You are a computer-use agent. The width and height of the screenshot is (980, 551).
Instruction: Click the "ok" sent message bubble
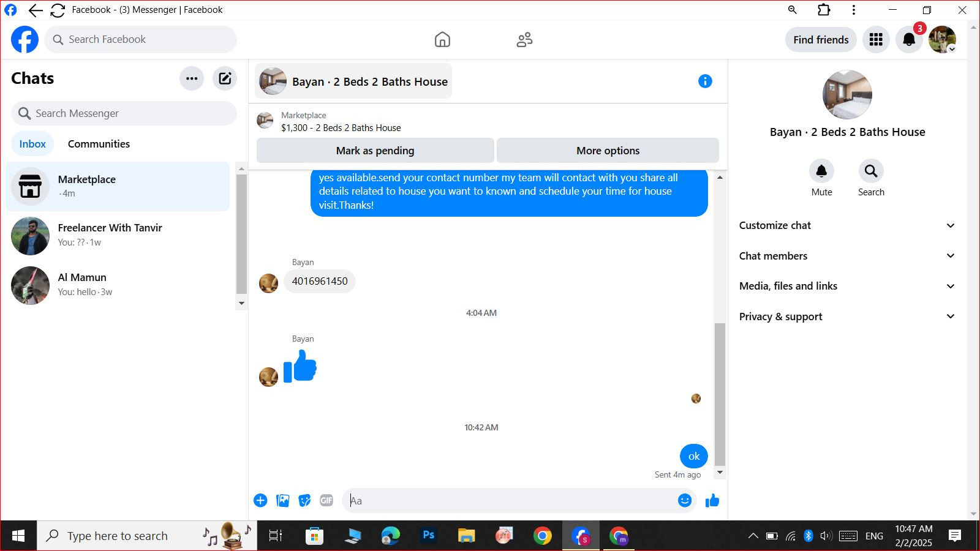(x=694, y=456)
